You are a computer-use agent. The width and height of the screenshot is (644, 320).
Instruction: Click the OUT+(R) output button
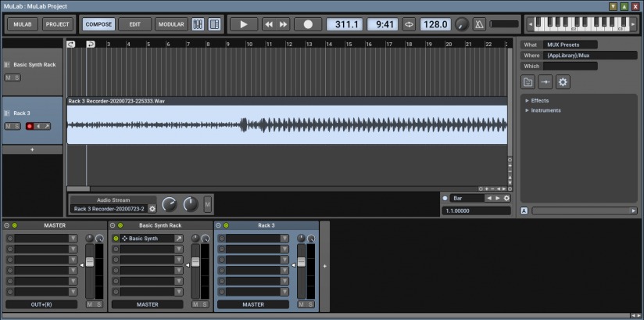point(41,305)
